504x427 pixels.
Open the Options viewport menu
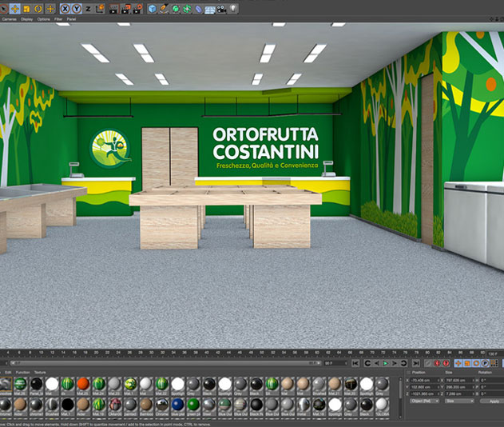(x=43, y=19)
